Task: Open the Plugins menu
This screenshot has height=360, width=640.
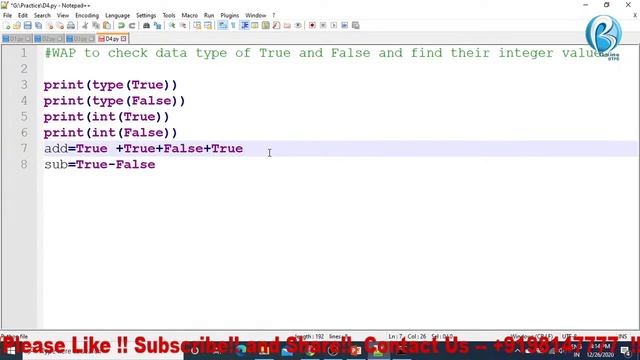Action: point(230,16)
